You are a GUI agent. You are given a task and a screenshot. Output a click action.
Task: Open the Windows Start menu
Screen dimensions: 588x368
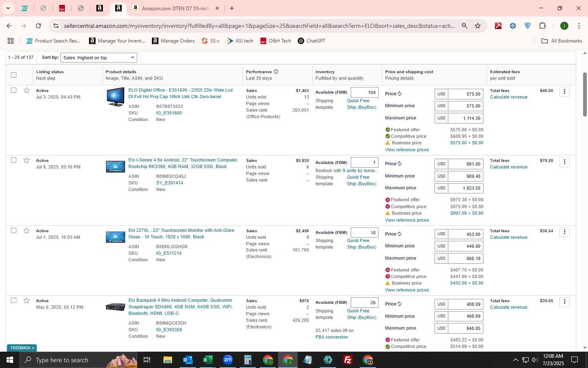10,360
